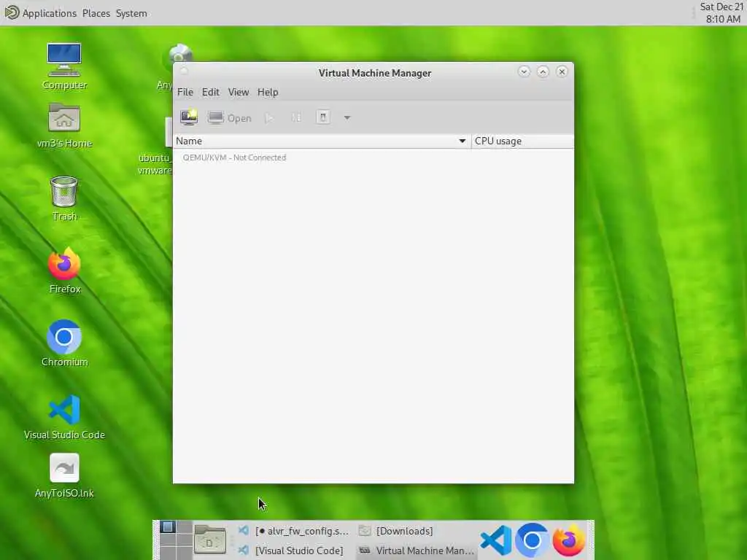Launch Firefox from bottom panel
The height and width of the screenshot is (560, 747).
568,540
